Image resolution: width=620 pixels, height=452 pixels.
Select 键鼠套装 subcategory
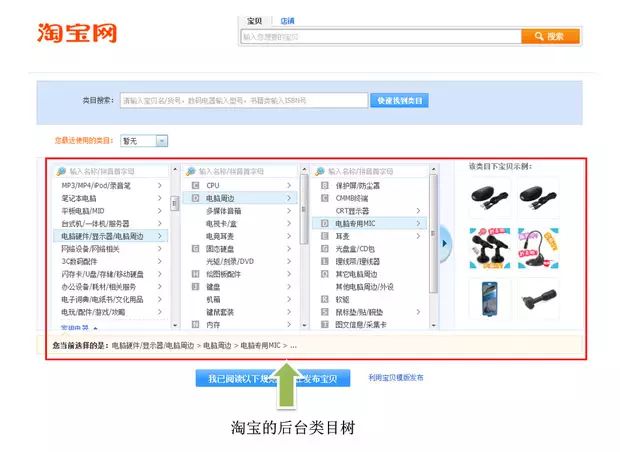pyautogui.click(x=240, y=312)
